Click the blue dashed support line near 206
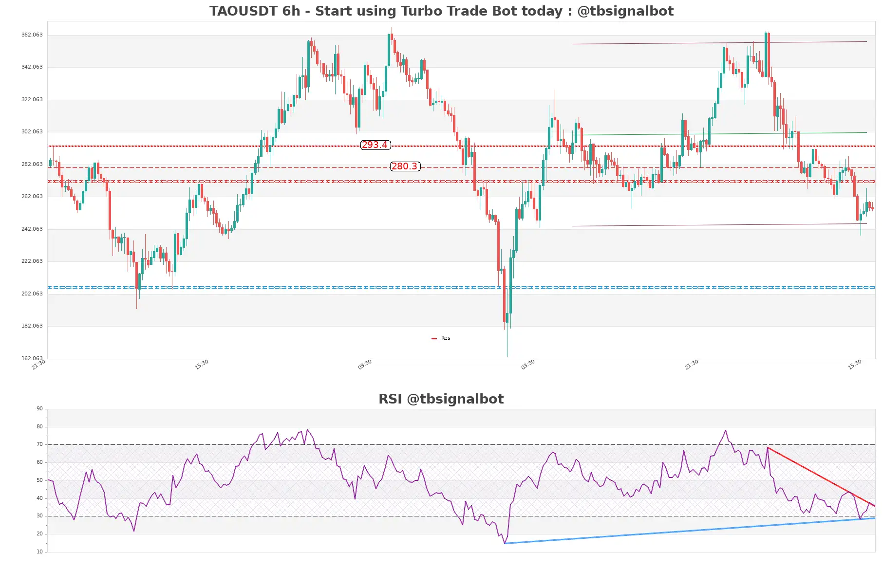The height and width of the screenshot is (588, 882). pyautogui.click(x=461, y=287)
